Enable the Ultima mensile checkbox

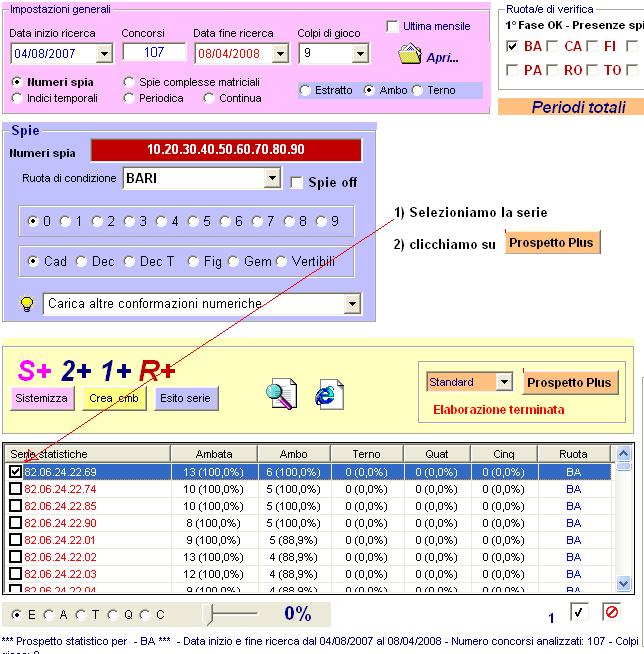(392, 26)
